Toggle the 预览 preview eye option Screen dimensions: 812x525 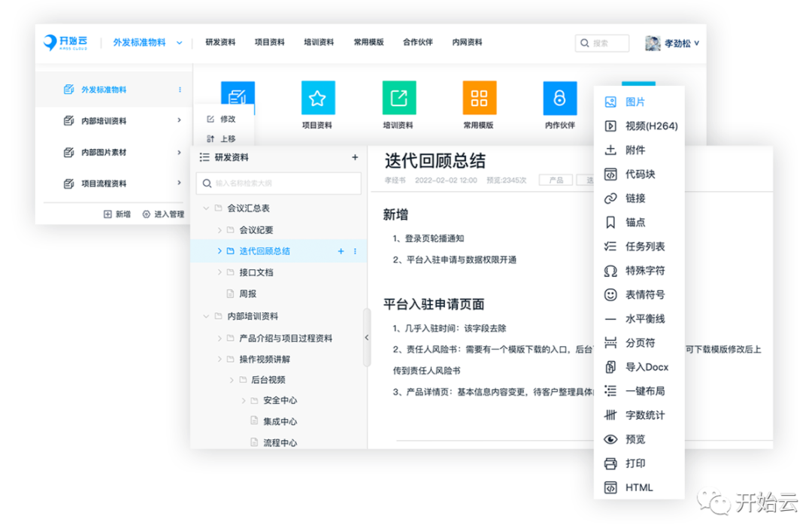click(x=635, y=439)
